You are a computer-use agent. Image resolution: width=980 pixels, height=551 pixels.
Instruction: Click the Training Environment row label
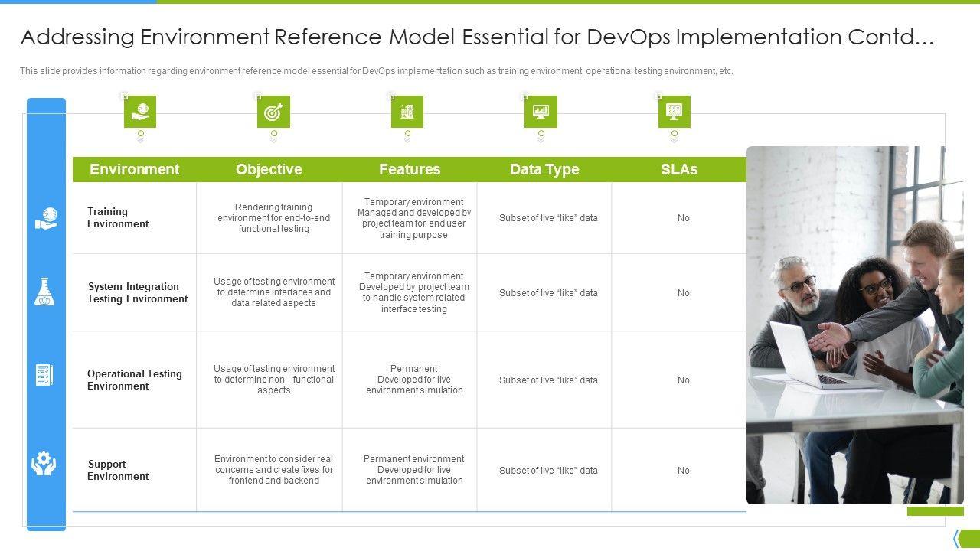tap(118, 218)
